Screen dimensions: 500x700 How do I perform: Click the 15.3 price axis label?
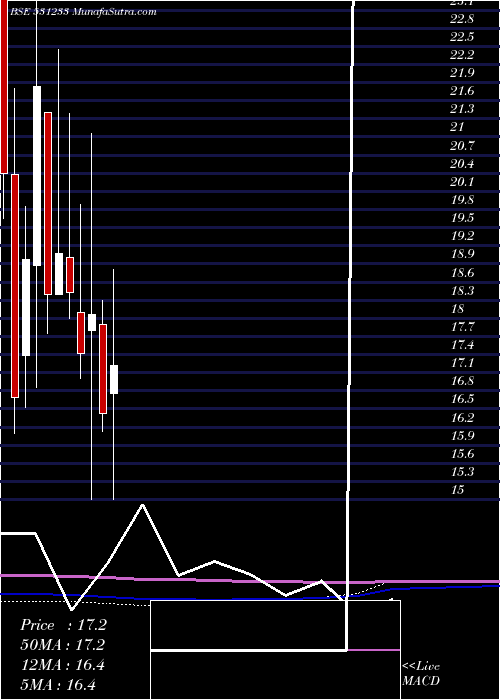click(462, 472)
